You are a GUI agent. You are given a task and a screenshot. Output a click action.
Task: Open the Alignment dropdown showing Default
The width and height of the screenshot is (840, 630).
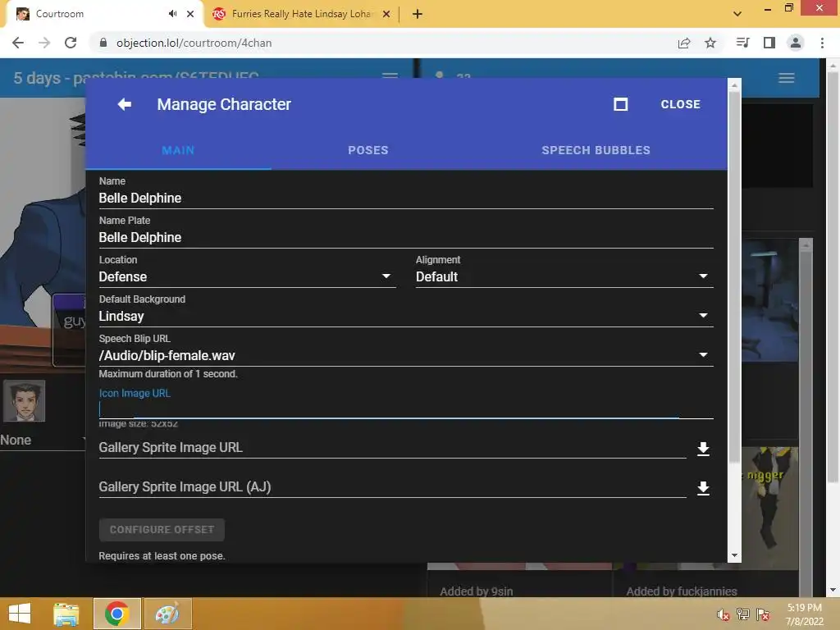point(564,276)
